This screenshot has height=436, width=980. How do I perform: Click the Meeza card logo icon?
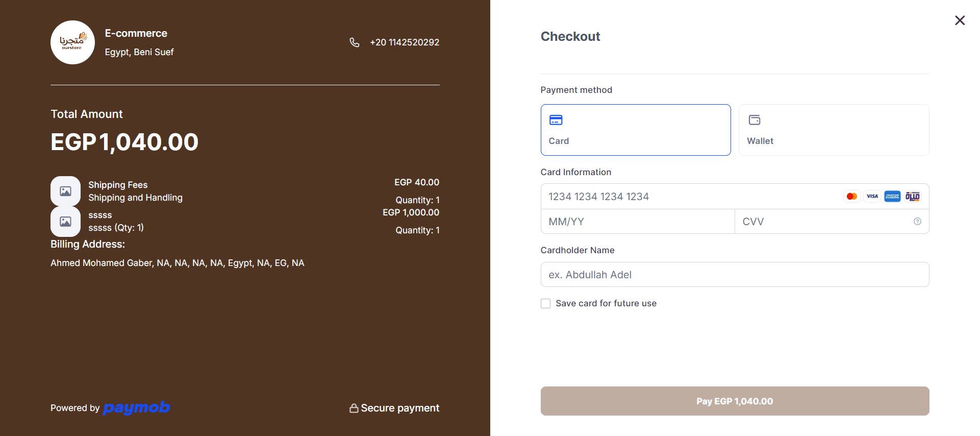(x=913, y=197)
